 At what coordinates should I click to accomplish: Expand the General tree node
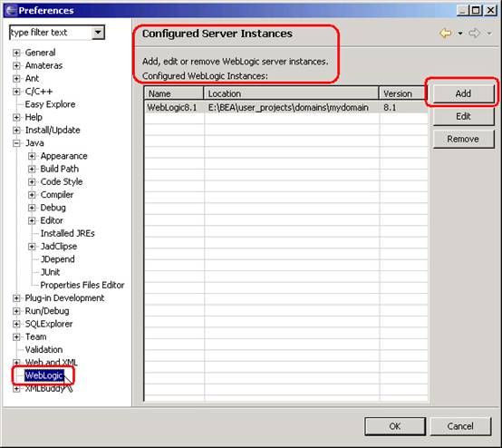[x=16, y=53]
